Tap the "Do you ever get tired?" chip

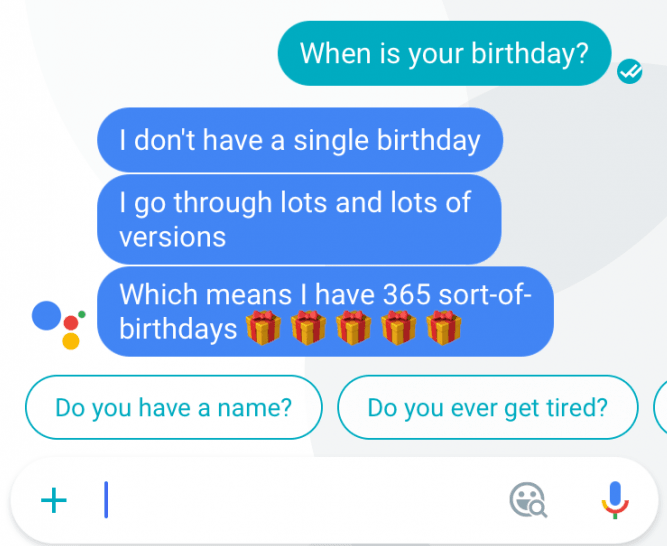coord(487,407)
